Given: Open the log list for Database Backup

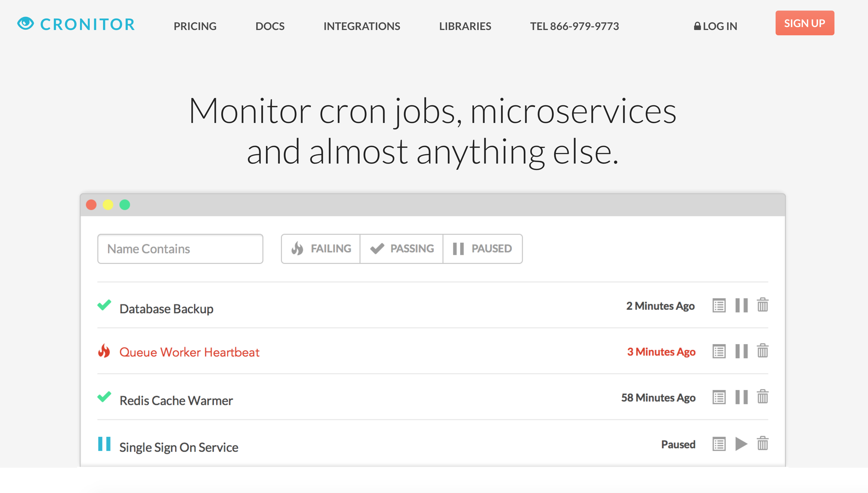Looking at the screenshot, I should click(x=719, y=305).
